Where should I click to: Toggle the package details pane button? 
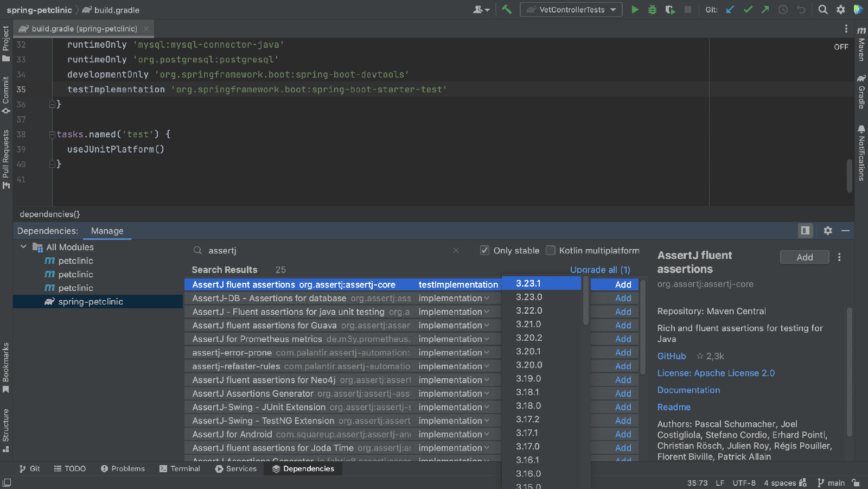805,231
